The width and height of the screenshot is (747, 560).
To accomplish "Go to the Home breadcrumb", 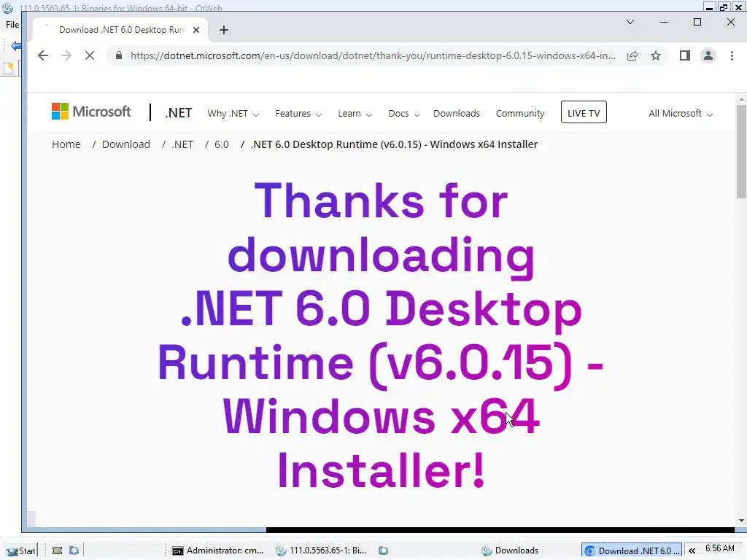I will [66, 144].
